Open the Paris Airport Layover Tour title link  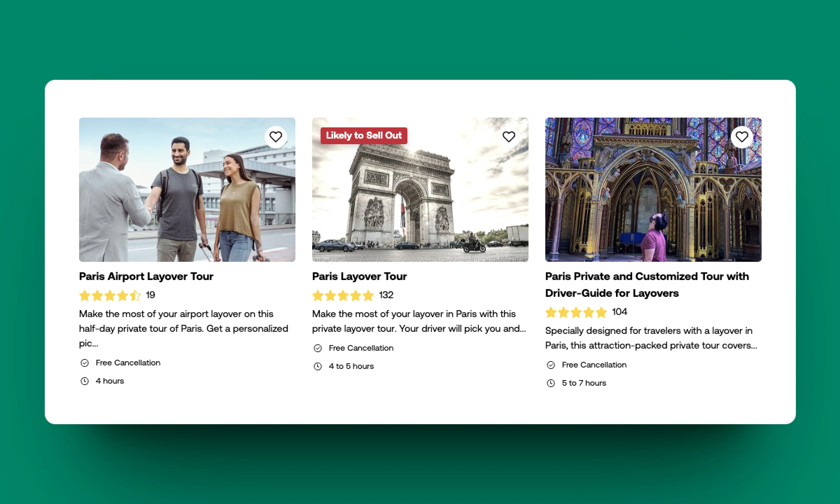[146, 276]
